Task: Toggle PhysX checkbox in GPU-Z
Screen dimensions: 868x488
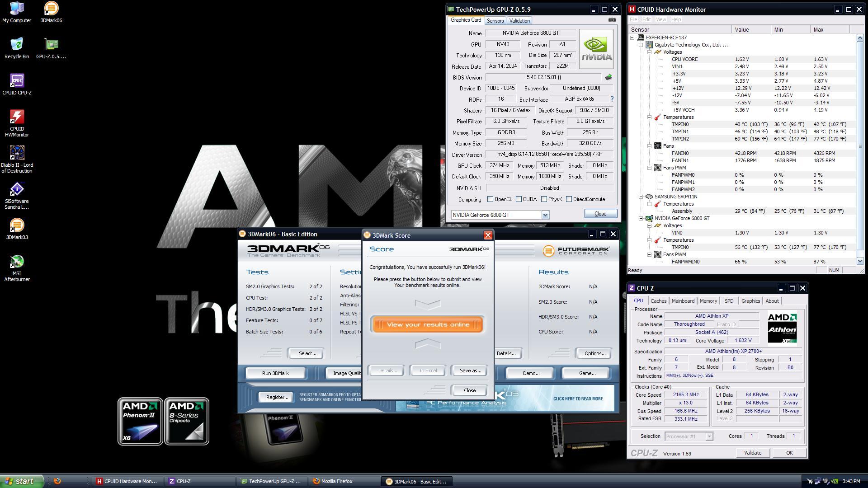Action: click(x=544, y=199)
